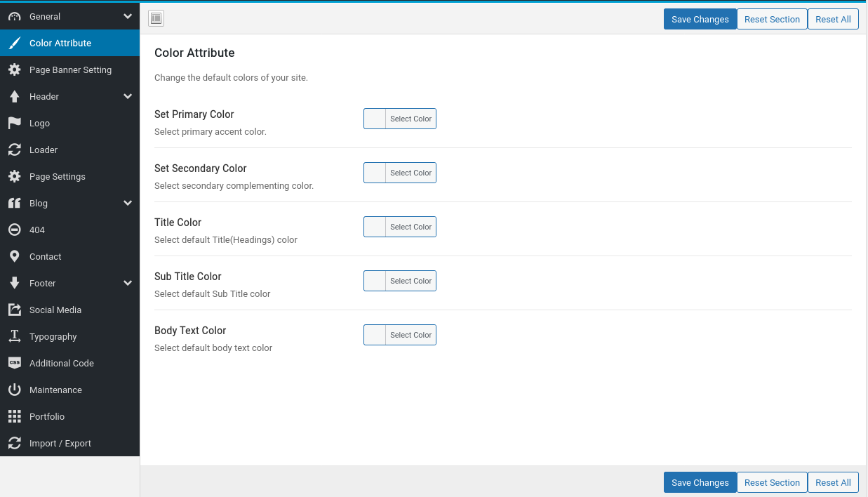This screenshot has height=497, width=868.
Task: Expand the Footer submenu chevron
Action: click(127, 283)
